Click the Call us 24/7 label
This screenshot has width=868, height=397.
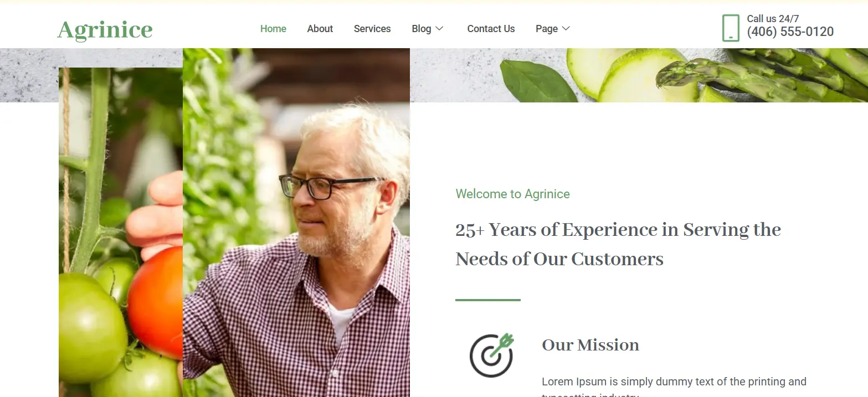[773, 19]
